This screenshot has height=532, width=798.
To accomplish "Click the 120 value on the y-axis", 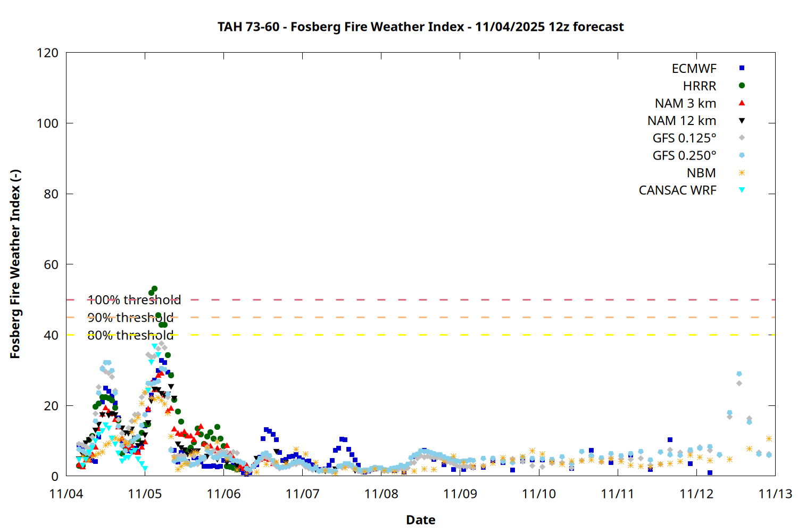I will coord(47,53).
